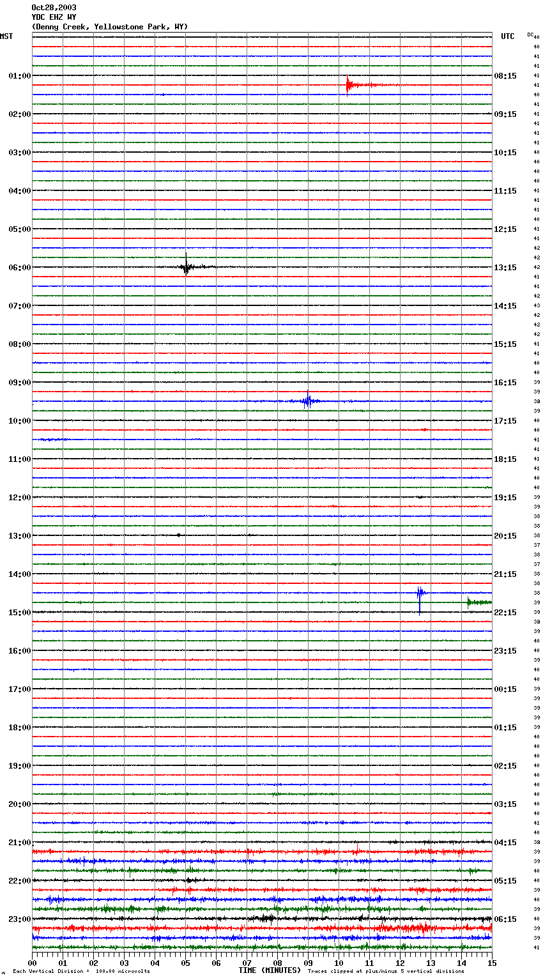Viewport: 543px width, 980px height.
Task: Click the 22:15 UTC time label
Action: pos(505,613)
